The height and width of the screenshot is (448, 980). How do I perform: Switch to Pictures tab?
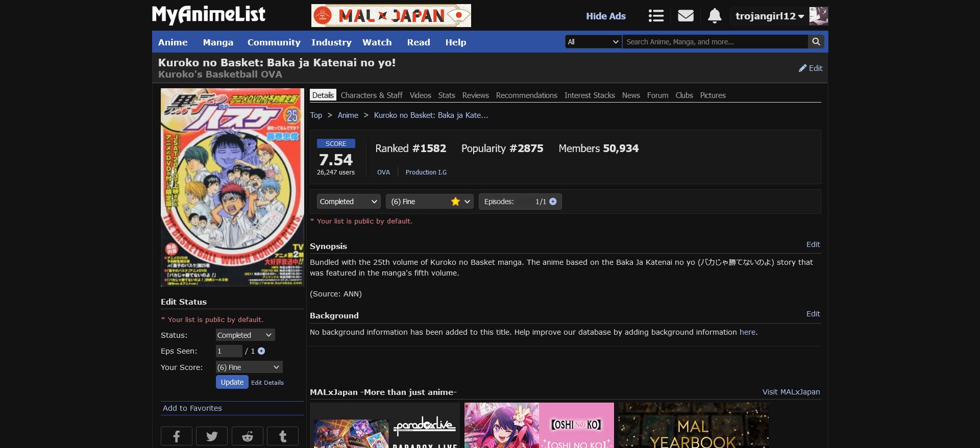click(713, 95)
